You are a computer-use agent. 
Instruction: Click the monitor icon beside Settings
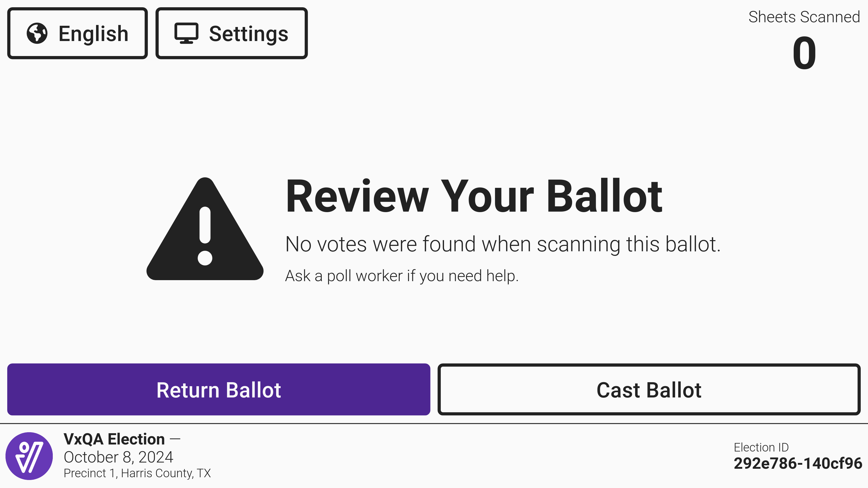[x=186, y=33]
